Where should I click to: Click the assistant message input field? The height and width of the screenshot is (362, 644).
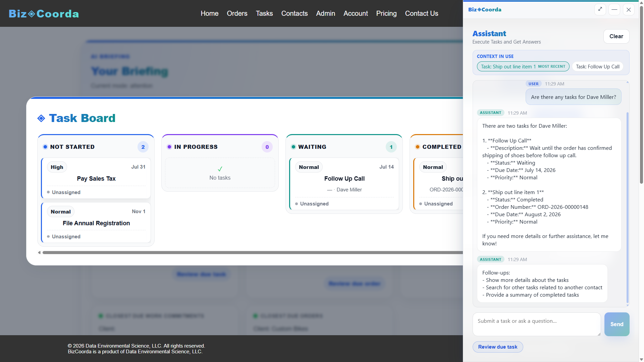tap(537, 324)
